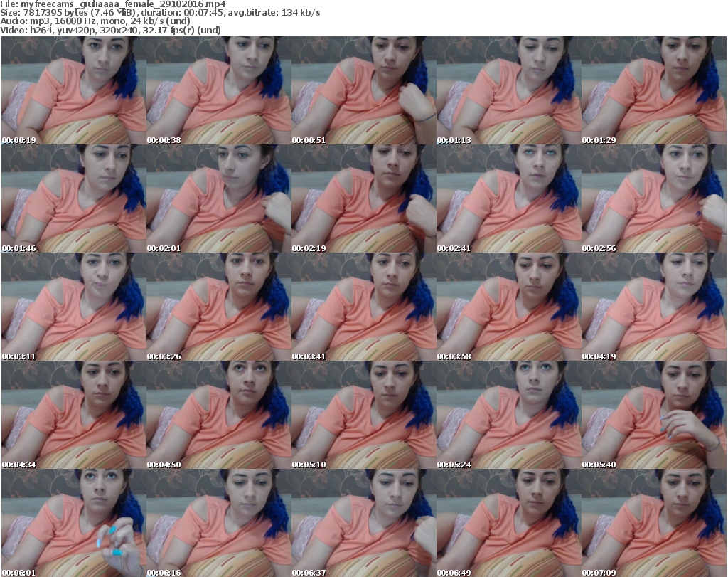Pick the thumbnail frame stamped 00:03:58

point(509,307)
